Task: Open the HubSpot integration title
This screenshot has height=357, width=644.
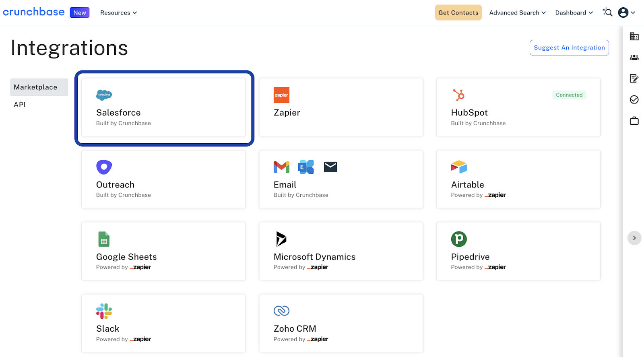Action: pyautogui.click(x=469, y=113)
